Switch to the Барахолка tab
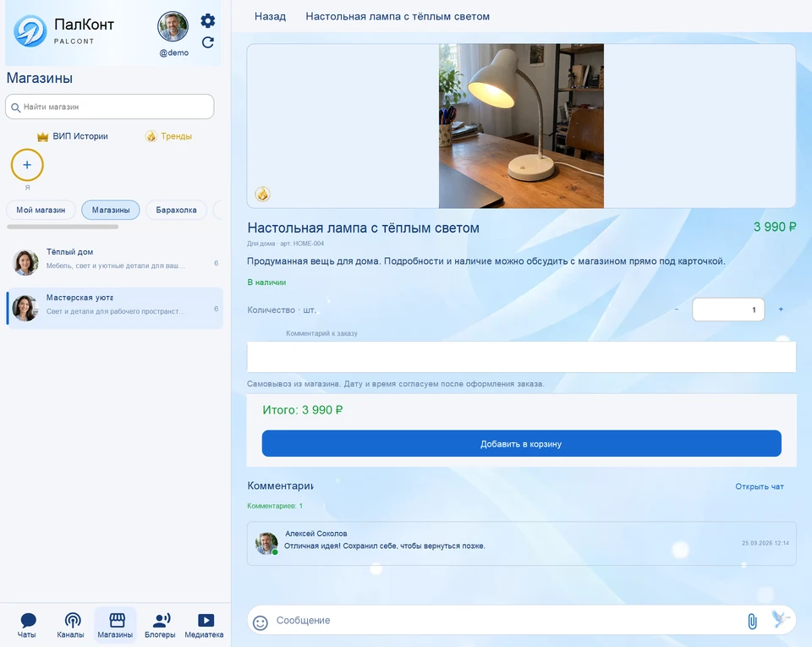This screenshot has height=647, width=812. point(176,210)
